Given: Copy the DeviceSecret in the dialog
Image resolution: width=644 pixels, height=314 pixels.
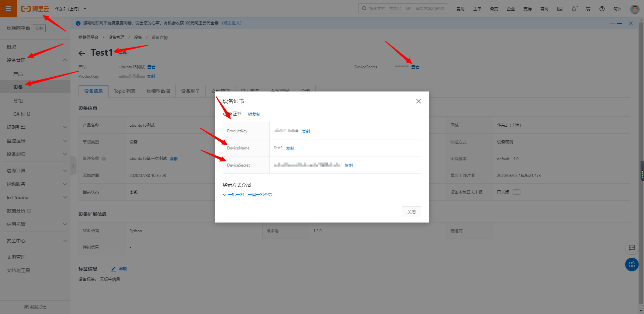Looking at the screenshot, I should 349,166.
